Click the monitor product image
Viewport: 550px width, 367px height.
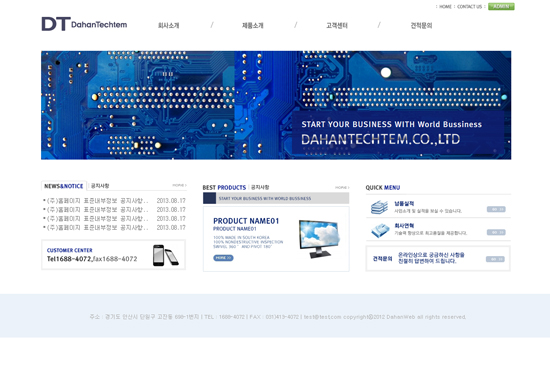click(x=319, y=239)
